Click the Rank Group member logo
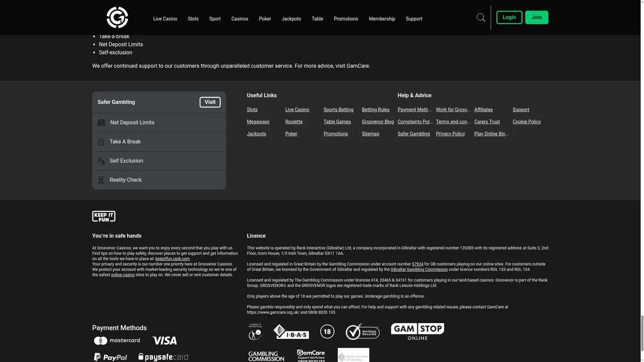644x362 pixels. point(255,332)
